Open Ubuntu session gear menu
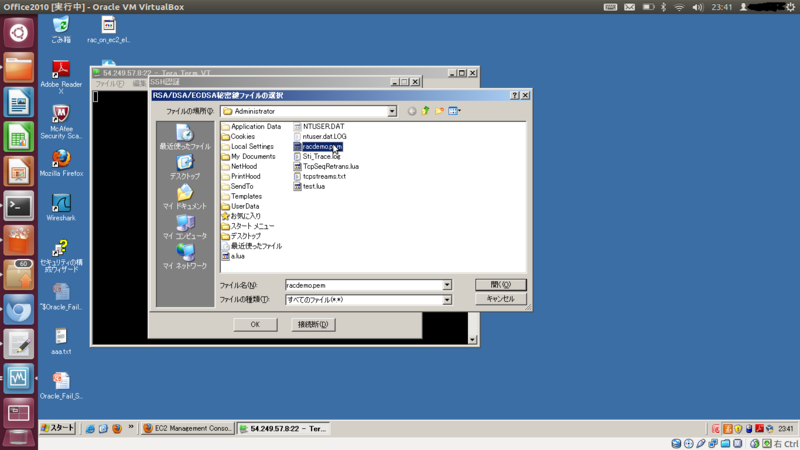The image size is (800, 450). pos(790,7)
